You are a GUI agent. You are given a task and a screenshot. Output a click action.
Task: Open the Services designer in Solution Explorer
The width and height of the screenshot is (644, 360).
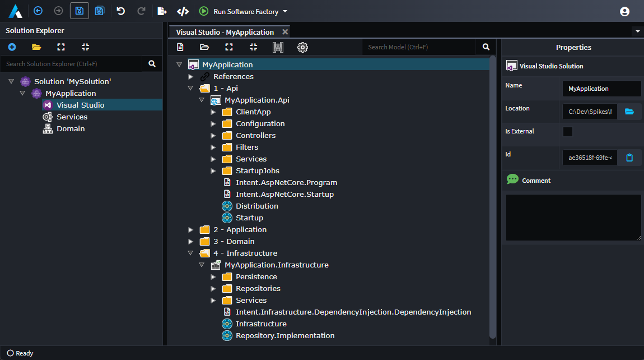[72, 117]
